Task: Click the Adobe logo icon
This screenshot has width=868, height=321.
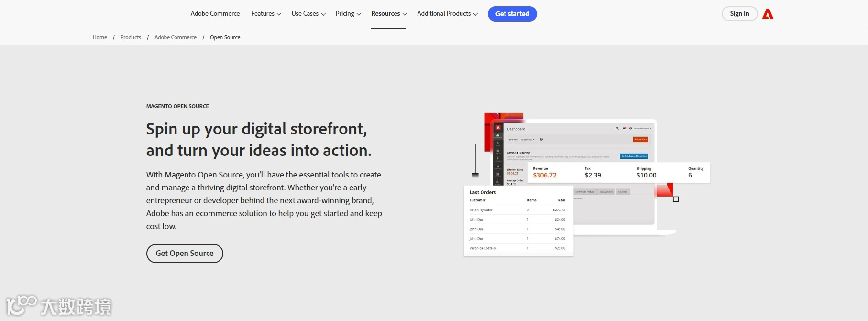Action: click(768, 14)
